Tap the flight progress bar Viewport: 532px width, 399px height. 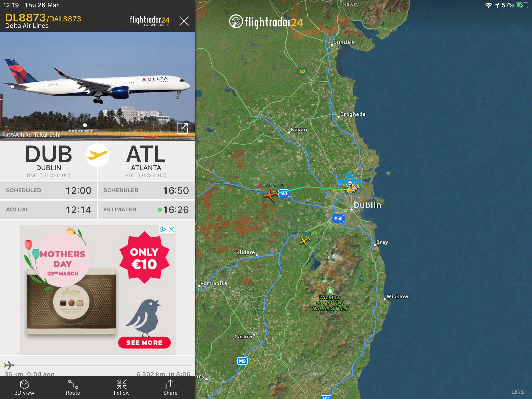click(x=97, y=365)
